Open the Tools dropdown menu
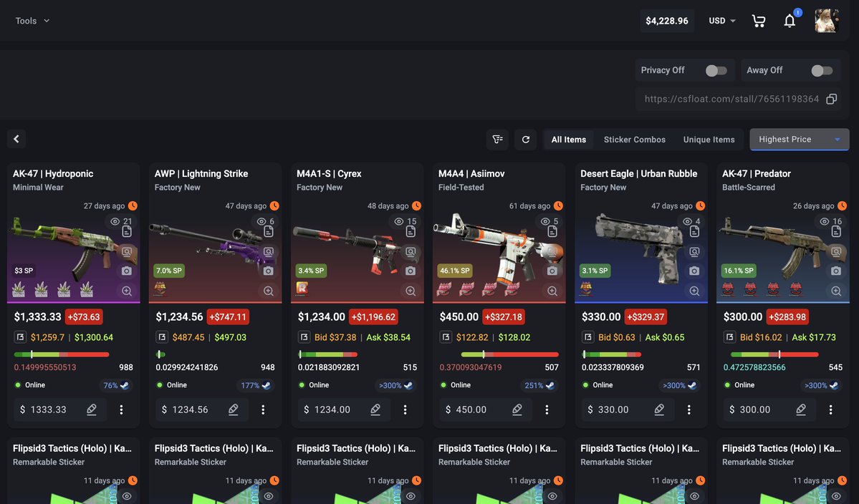The width and height of the screenshot is (859, 504). (32, 21)
